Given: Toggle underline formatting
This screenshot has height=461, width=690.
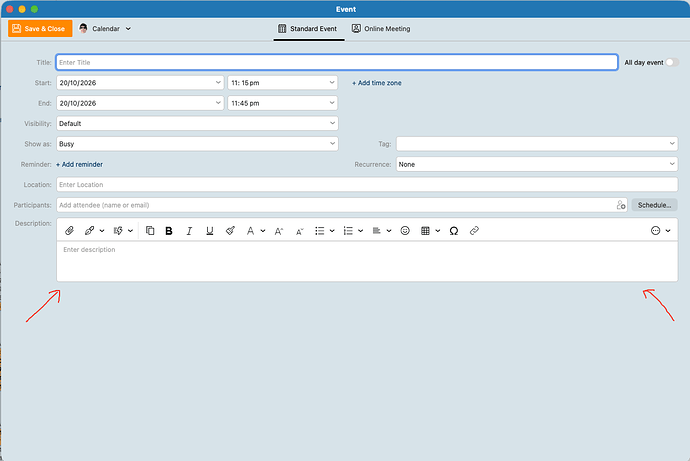Looking at the screenshot, I should 209,230.
